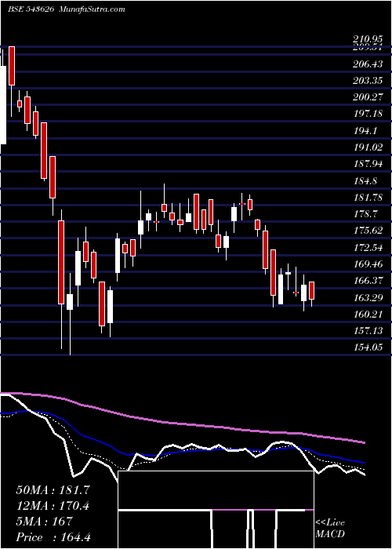The height and width of the screenshot is (549, 392).
Task: Click the 191.02 price axis label
Action: pos(368,147)
